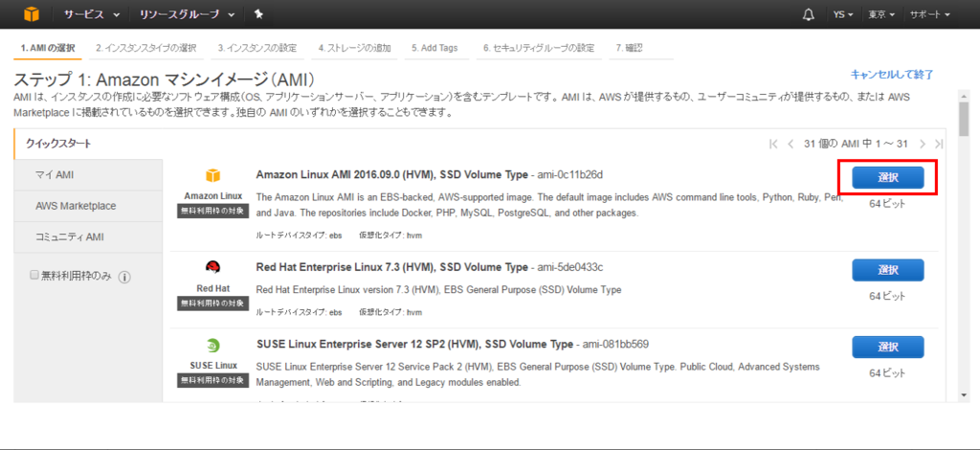Viewport: 980px width, 450px height.
Task: Open the コミュニティ AMI section
Action: click(x=88, y=236)
